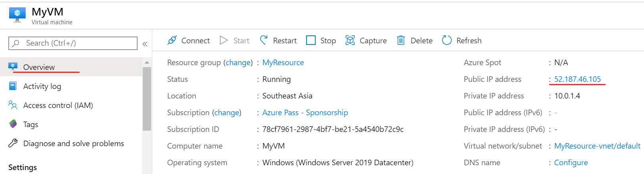This screenshot has width=644, height=174.
Task: Collapse the sidebar with double chevron
Action: pyautogui.click(x=145, y=44)
